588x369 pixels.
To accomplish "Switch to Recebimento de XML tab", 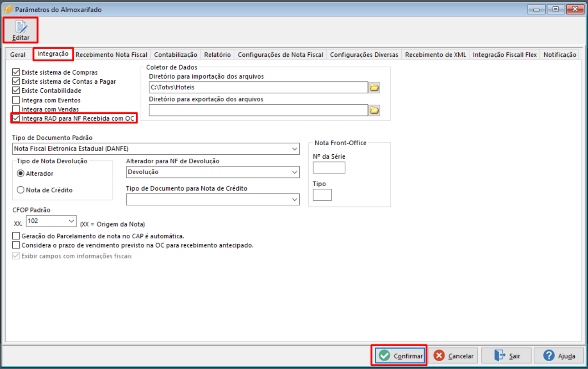I will (435, 55).
